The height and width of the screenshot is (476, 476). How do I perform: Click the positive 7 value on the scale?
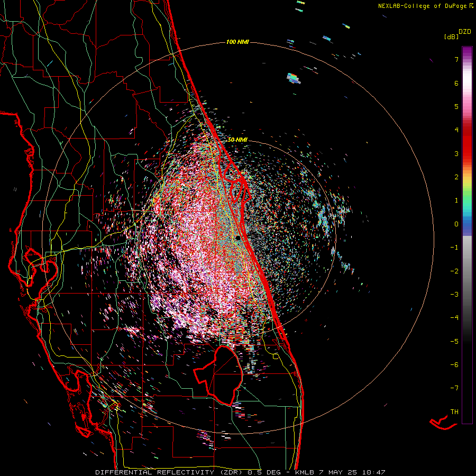click(x=456, y=59)
